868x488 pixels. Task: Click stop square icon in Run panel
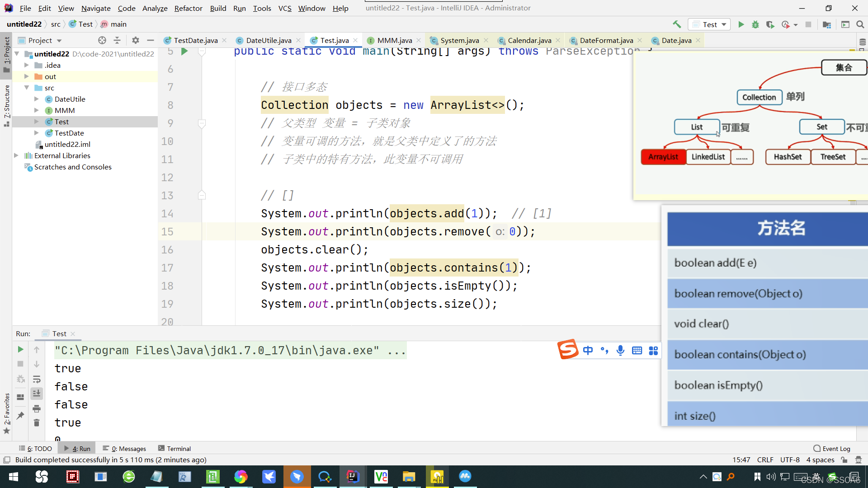pos(20,364)
